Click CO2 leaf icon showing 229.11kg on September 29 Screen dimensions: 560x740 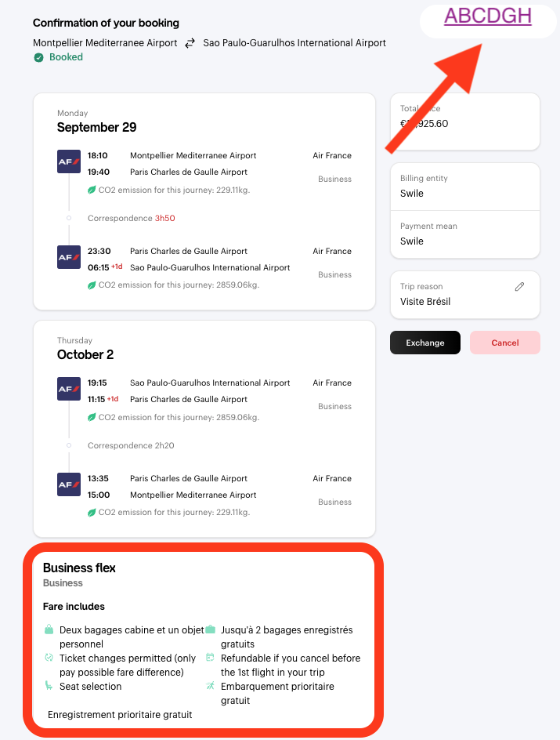pos(92,190)
